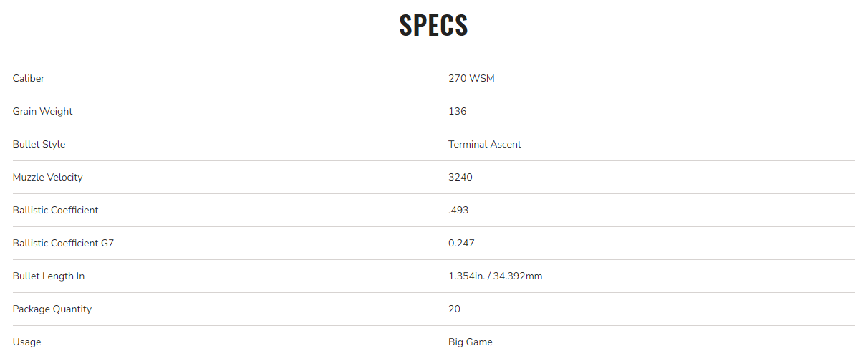The height and width of the screenshot is (356, 868).
Task: Click the Ballistic Coefficient label
Action: point(55,210)
